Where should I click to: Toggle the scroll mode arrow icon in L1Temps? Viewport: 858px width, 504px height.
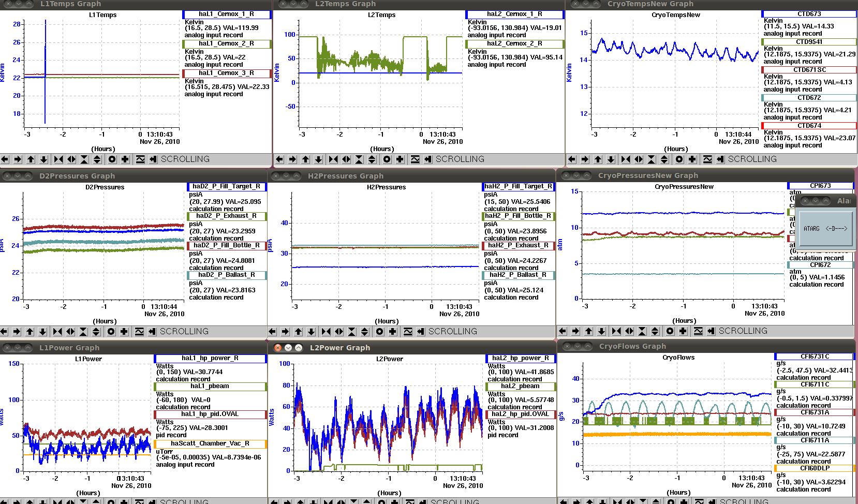pos(153,159)
